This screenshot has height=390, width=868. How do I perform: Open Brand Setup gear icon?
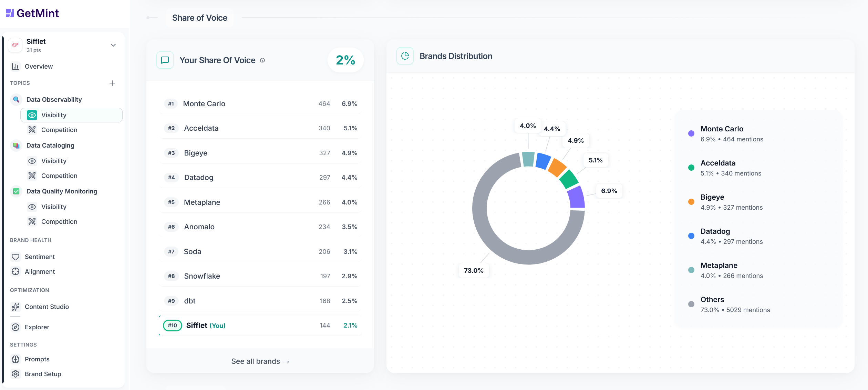(x=15, y=374)
